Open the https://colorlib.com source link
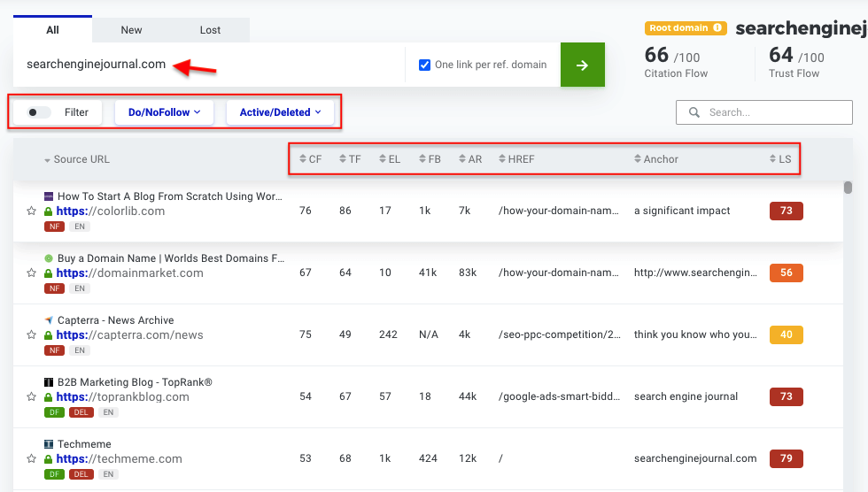Image resolution: width=868 pixels, height=492 pixels. click(x=110, y=211)
